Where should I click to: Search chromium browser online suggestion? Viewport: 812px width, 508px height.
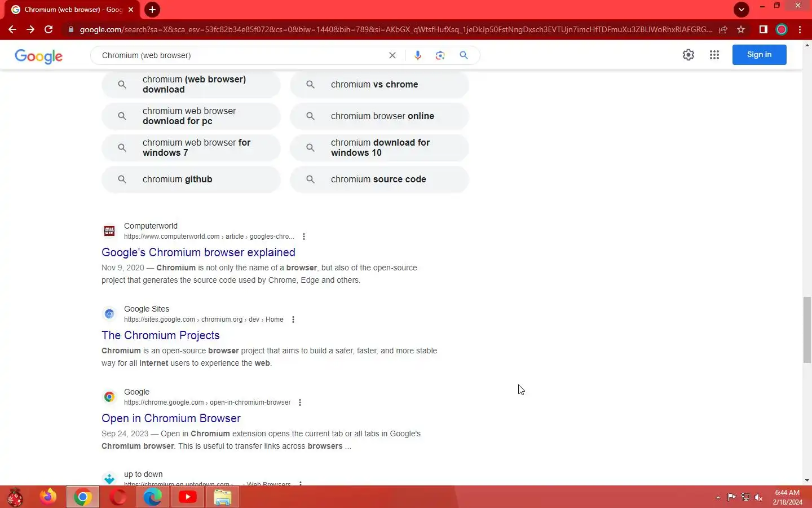point(379,116)
